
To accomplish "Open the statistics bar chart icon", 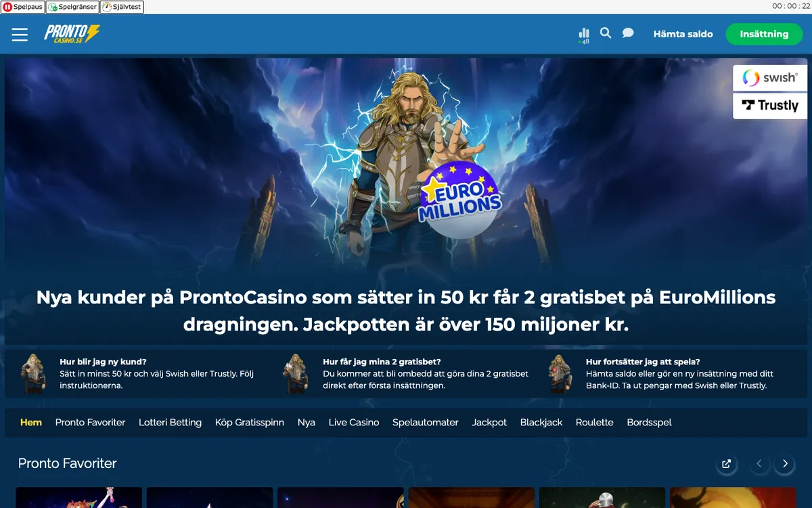I will point(584,35).
